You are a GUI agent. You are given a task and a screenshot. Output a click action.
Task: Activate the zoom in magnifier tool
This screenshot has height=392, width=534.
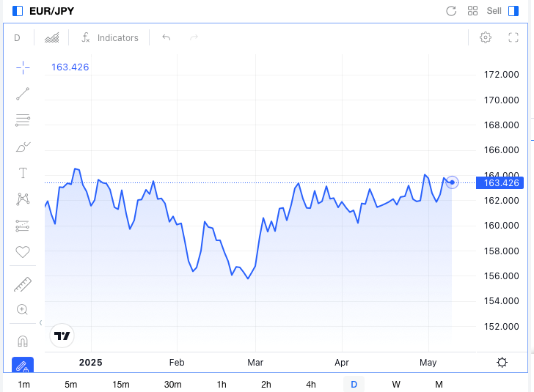point(23,309)
